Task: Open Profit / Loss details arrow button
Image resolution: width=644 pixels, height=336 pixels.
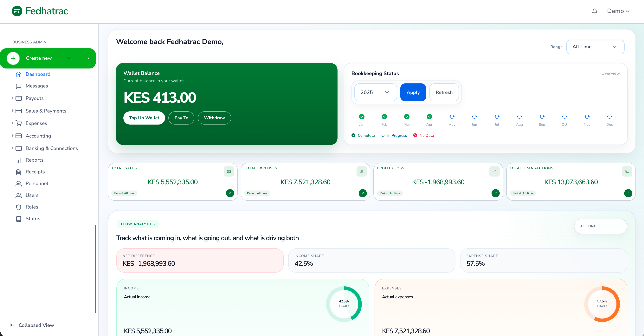Action: pos(495,193)
